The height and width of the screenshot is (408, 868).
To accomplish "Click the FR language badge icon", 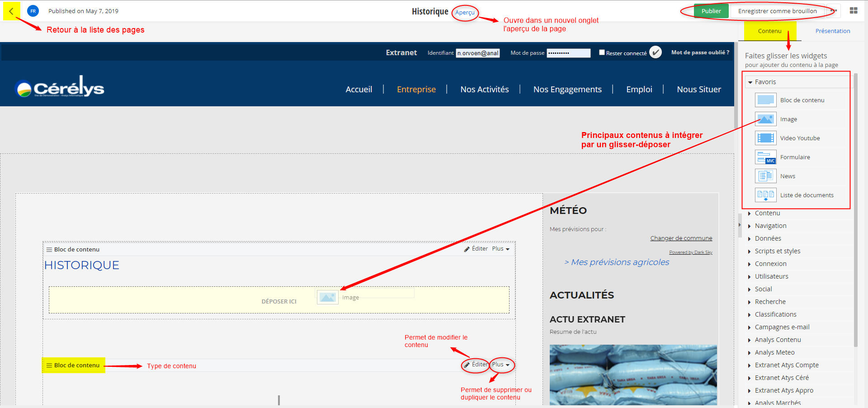I will point(33,11).
